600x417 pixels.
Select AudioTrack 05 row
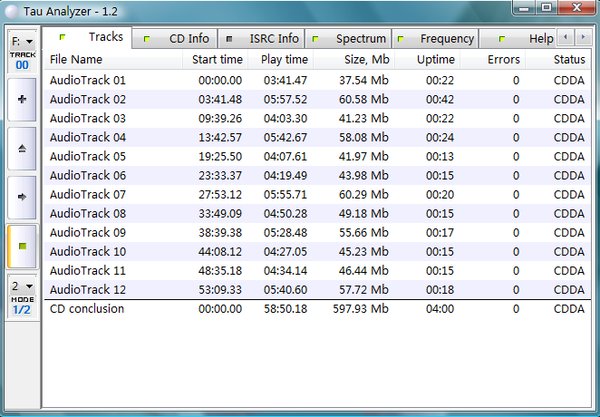(x=317, y=156)
